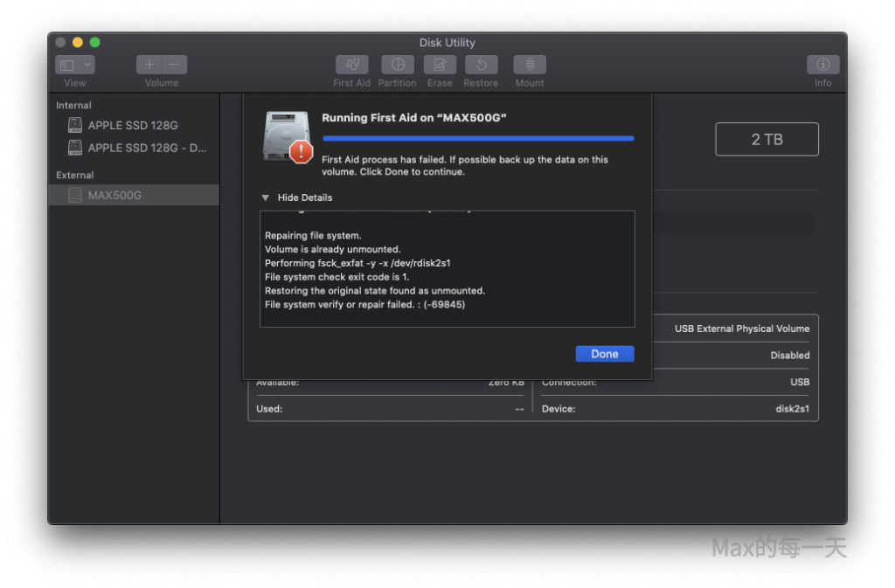Viewport: 895px width, 588px height.
Task: Select the APPLE SSD 128G - D... volume
Action: pyautogui.click(x=147, y=148)
